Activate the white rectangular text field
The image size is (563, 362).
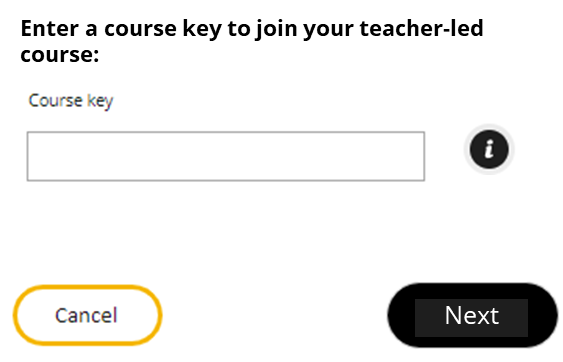pos(226,156)
